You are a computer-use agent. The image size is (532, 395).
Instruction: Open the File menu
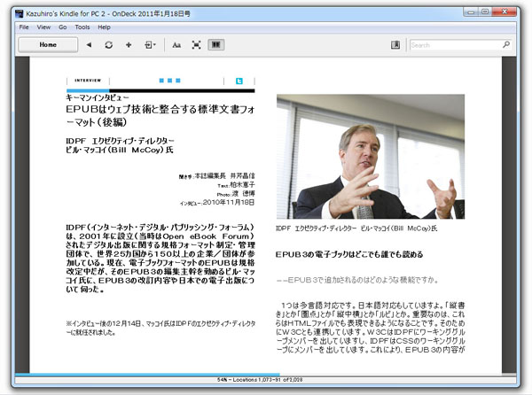(x=24, y=27)
